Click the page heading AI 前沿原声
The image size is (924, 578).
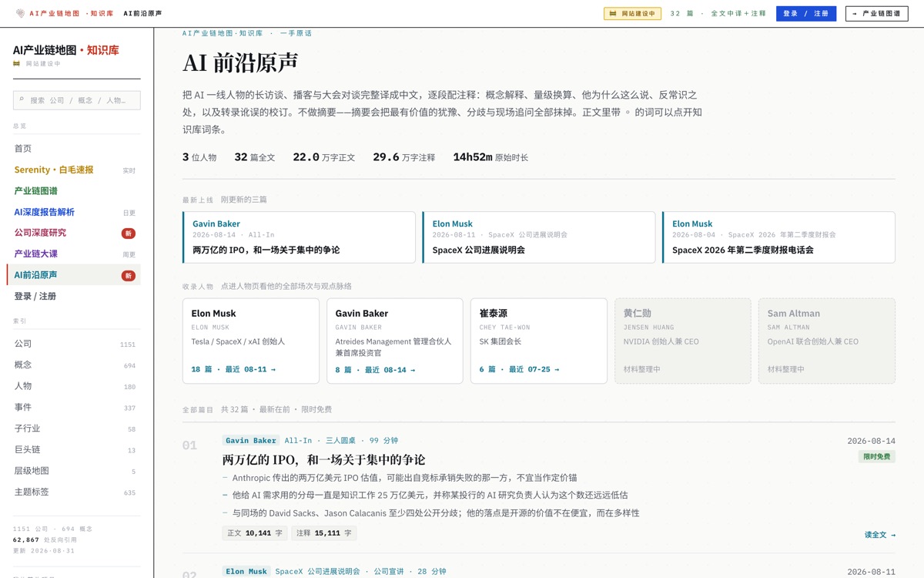pyautogui.click(x=240, y=63)
